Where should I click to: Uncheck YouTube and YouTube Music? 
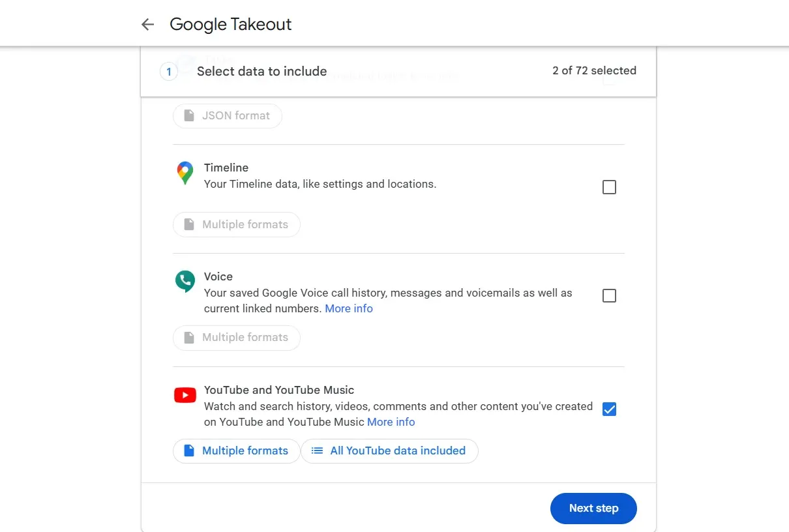[609, 409]
